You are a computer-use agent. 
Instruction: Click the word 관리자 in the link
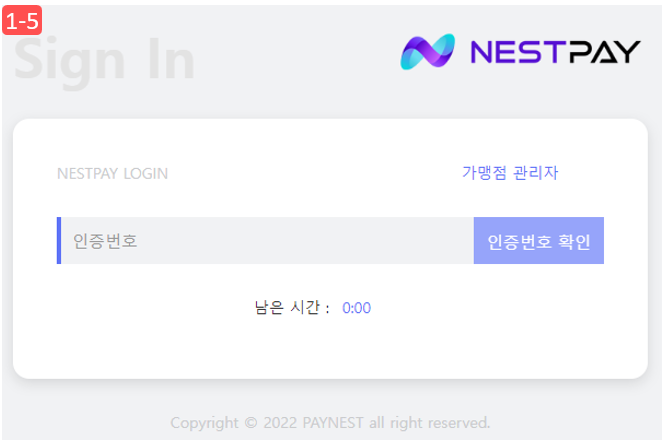(536, 173)
